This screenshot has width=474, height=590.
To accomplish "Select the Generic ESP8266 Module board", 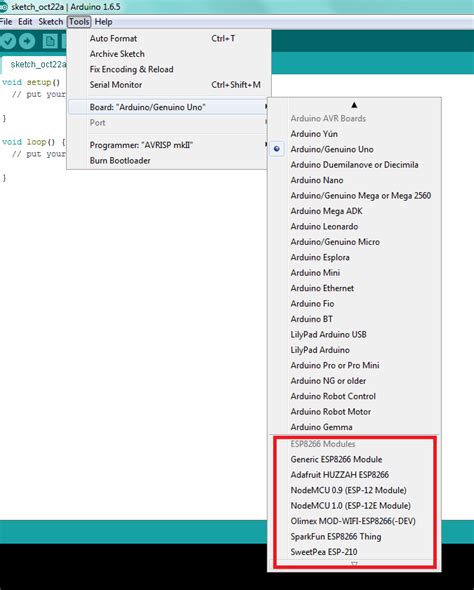I will tap(355, 459).
